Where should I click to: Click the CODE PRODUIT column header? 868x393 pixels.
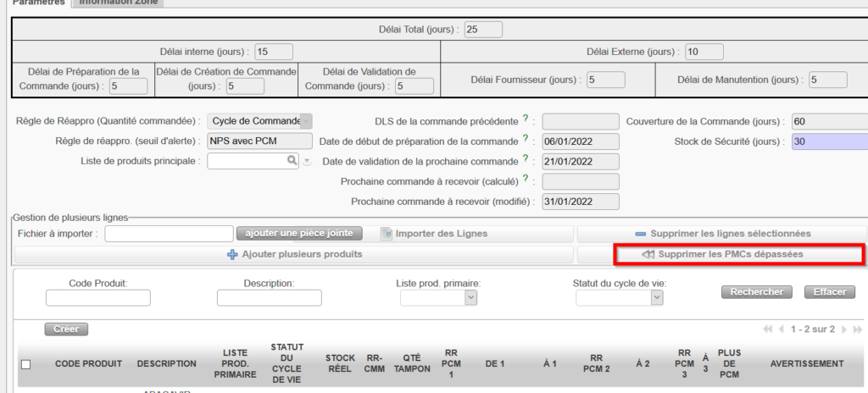[x=88, y=363]
